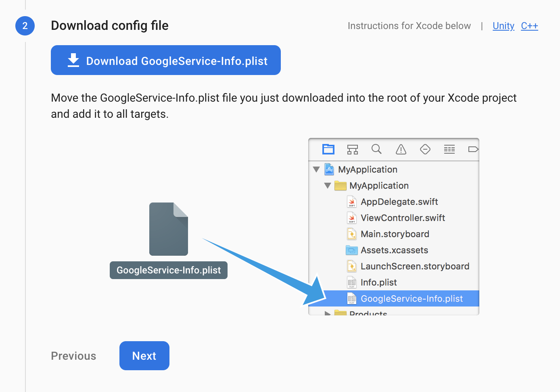The height and width of the screenshot is (392, 560).
Task: Click the AppDelegate.swift Swift file icon
Action: tap(352, 202)
